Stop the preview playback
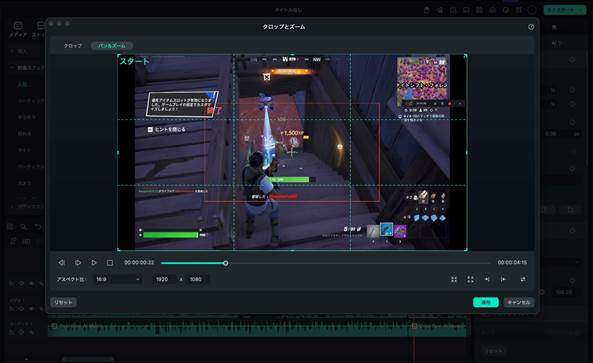This screenshot has width=593, height=363. (x=110, y=262)
